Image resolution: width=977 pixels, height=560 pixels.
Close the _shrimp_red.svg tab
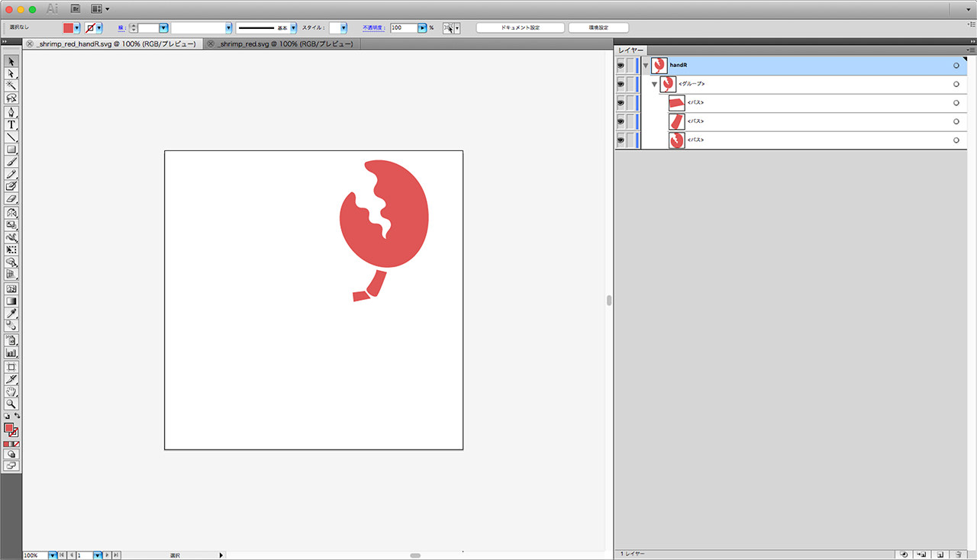(x=210, y=44)
